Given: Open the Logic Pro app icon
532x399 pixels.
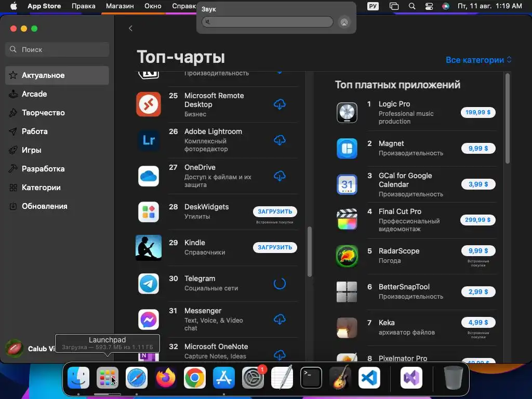Looking at the screenshot, I should [347, 113].
